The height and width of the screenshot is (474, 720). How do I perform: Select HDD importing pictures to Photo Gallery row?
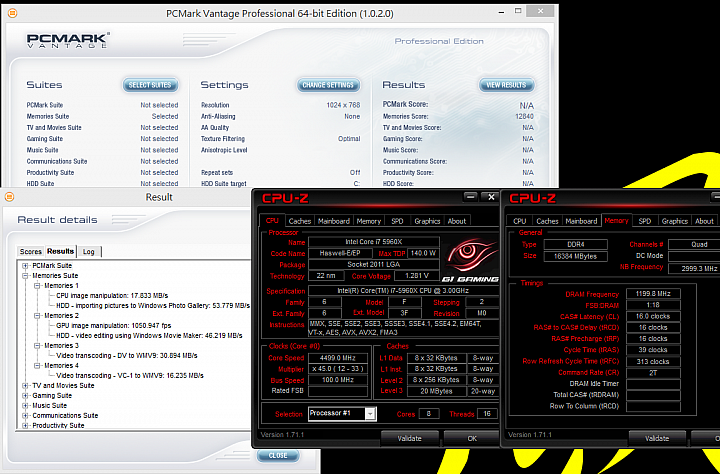153,305
